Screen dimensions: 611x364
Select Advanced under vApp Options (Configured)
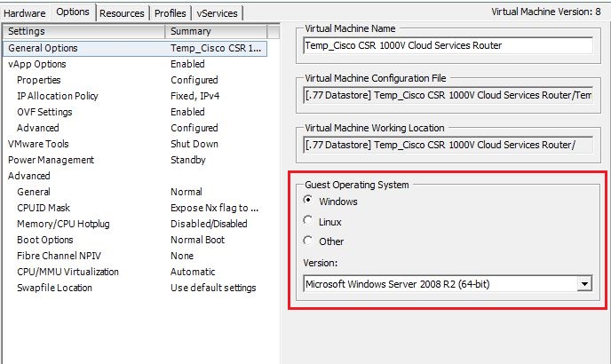coord(135,128)
